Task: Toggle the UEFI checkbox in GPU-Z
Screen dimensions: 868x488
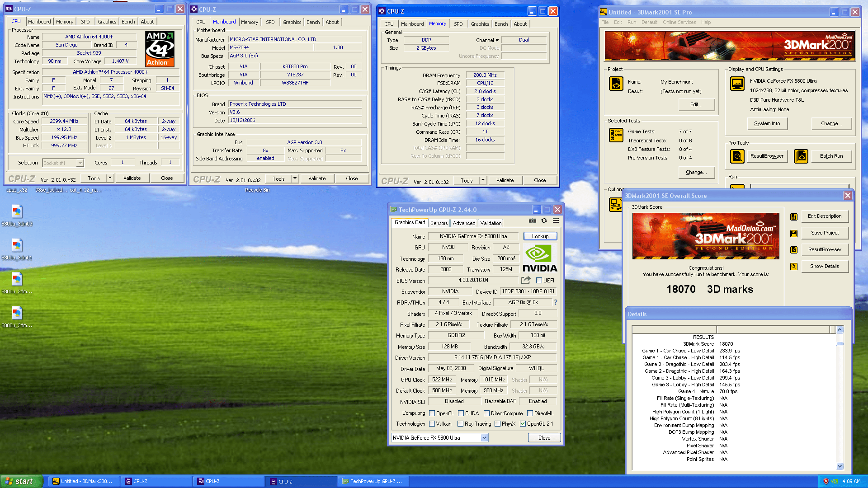Action: pos(539,281)
